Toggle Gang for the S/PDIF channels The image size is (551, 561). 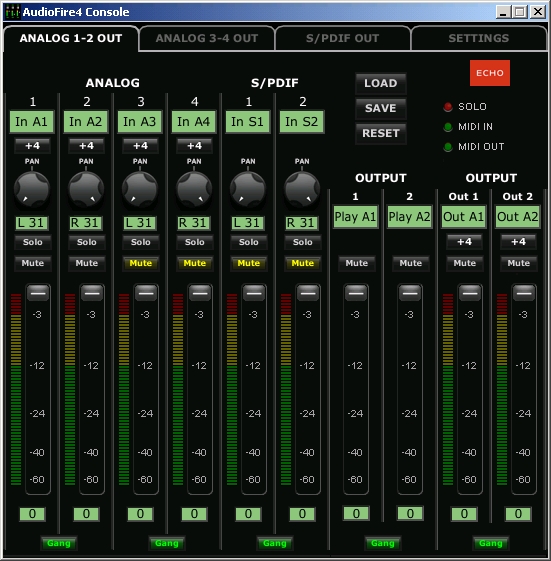[275, 543]
